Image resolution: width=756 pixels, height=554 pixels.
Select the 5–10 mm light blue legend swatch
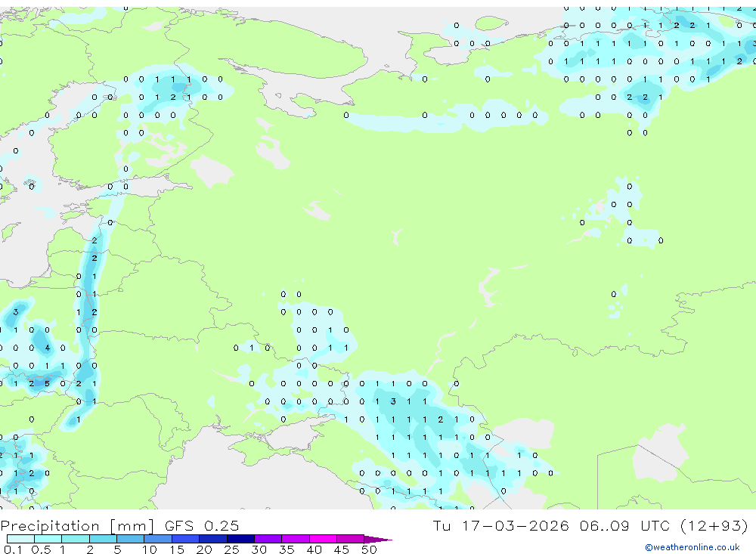(131, 539)
